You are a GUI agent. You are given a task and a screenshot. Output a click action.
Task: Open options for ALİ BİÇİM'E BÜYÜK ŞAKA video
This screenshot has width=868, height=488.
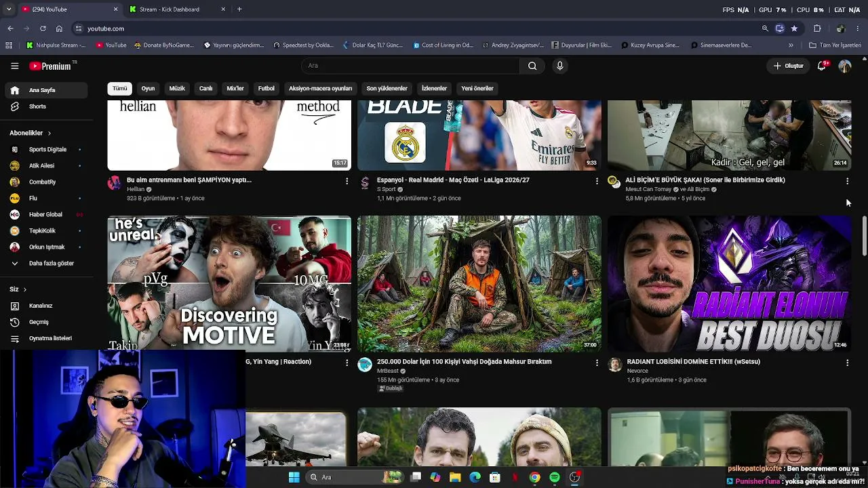point(847,181)
